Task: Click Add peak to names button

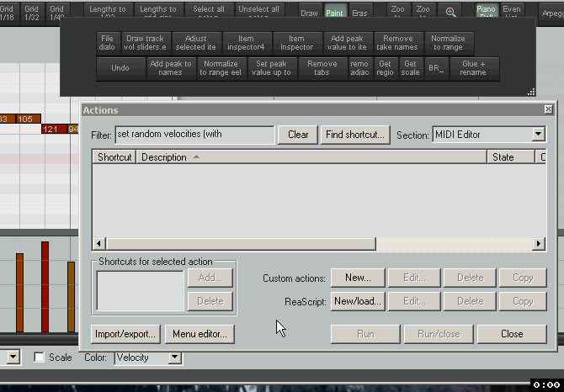Action: click(171, 68)
